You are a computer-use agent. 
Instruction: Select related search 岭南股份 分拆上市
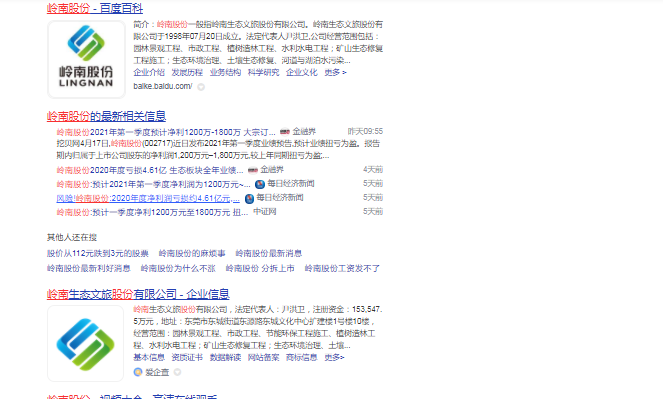260,268
